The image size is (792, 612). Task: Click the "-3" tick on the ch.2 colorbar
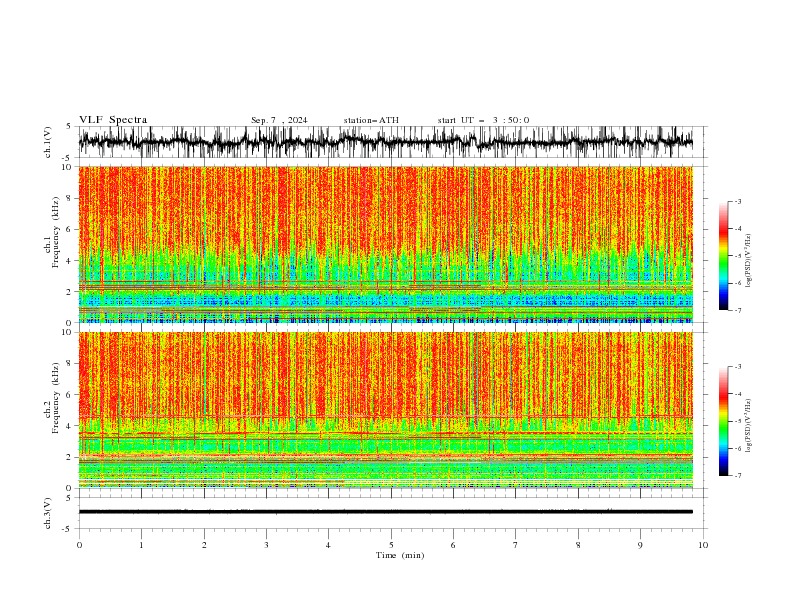click(x=738, y=367)
